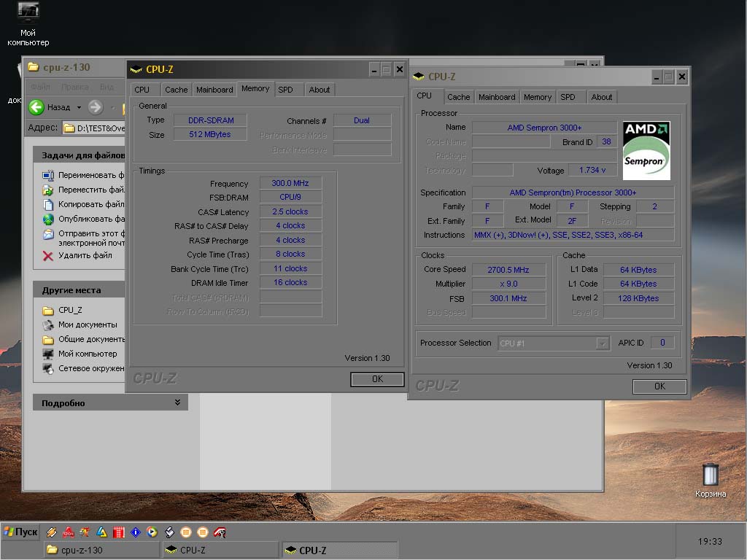Select the Voltage value 1.734 v
The height and width of the screenshot is (560, 747).
click(x=592, y=171)
